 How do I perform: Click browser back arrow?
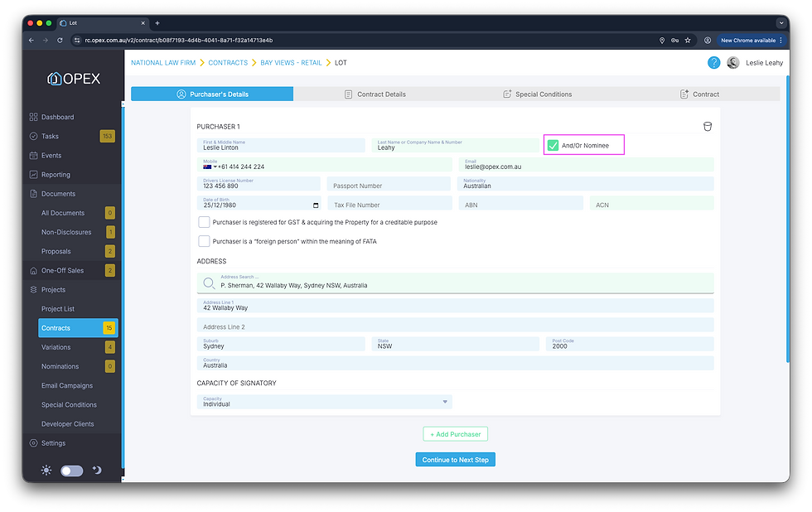(31, 41)
